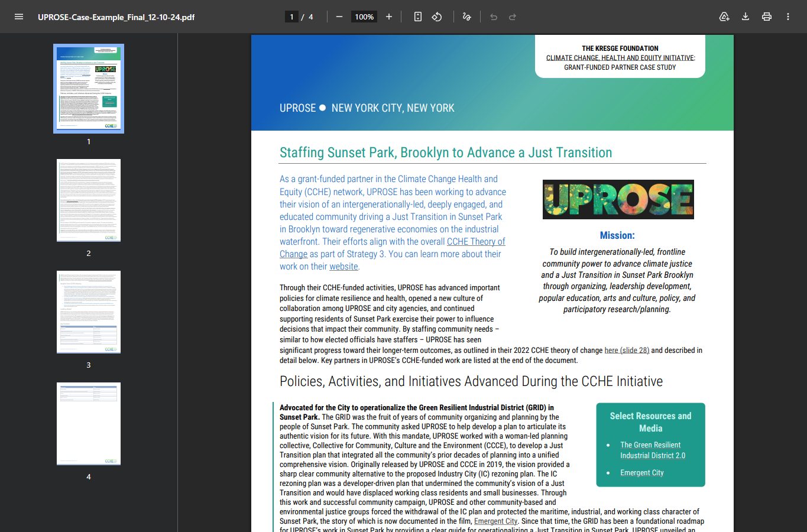Click the PDF file name title
807x532 pixels.
pos(116,17)
